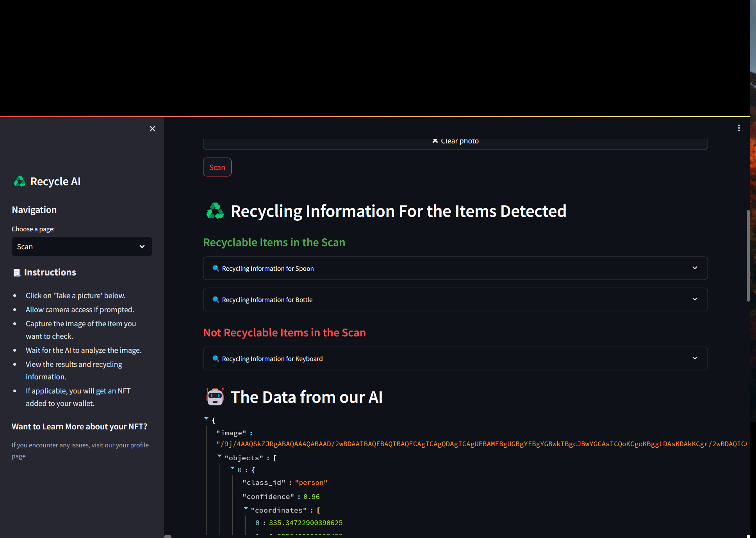
Task: Click the green recycle logo beside Recycle AI
Action: click(20, 181)
